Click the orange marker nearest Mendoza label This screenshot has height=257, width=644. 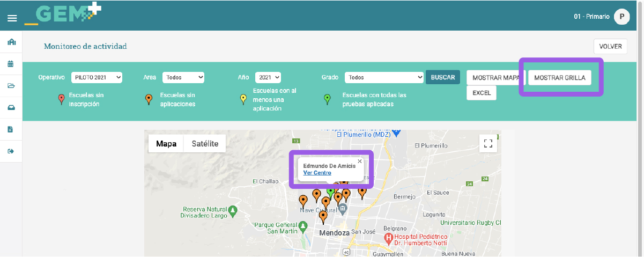tap(323, 216)
